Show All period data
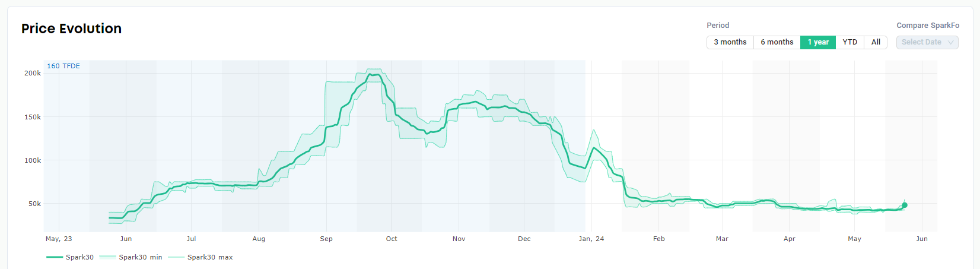 click(876, 42)
